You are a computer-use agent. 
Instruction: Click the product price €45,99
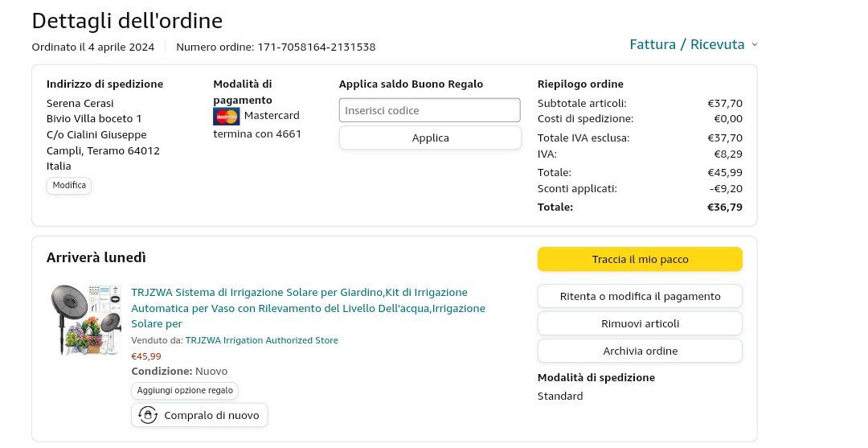146,356
